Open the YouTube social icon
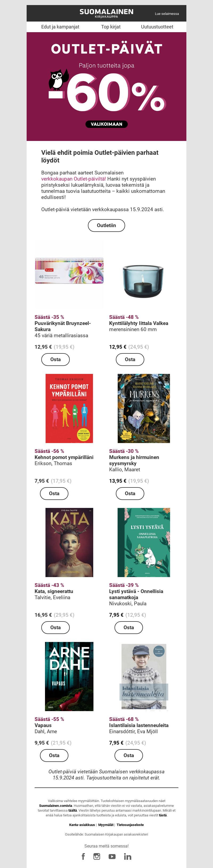The height and width of the screenshot is (868, 213). click(x=112, y=857)
